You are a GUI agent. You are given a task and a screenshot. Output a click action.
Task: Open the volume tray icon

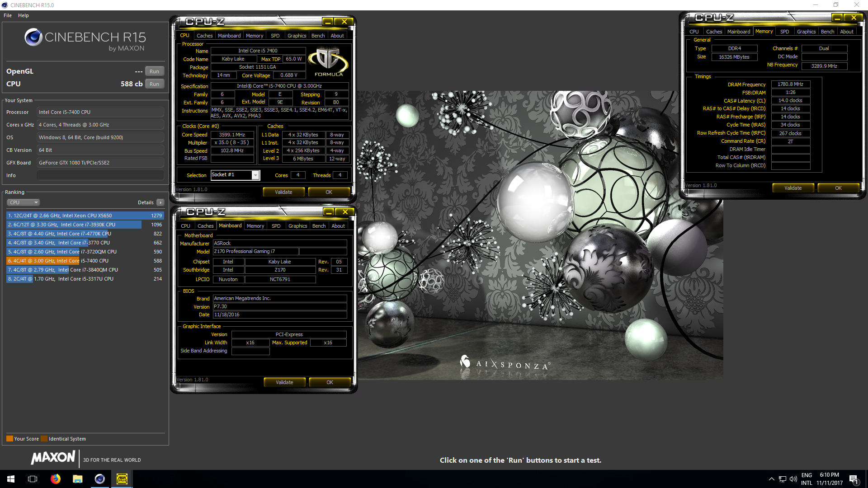793,479
